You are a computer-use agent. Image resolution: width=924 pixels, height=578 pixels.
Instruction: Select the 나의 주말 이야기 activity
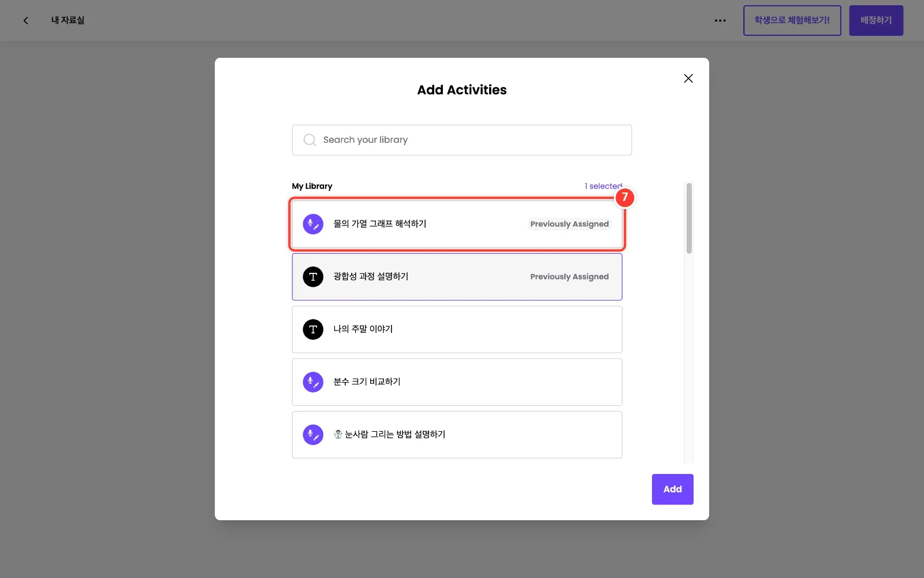(x=457, y=329)
